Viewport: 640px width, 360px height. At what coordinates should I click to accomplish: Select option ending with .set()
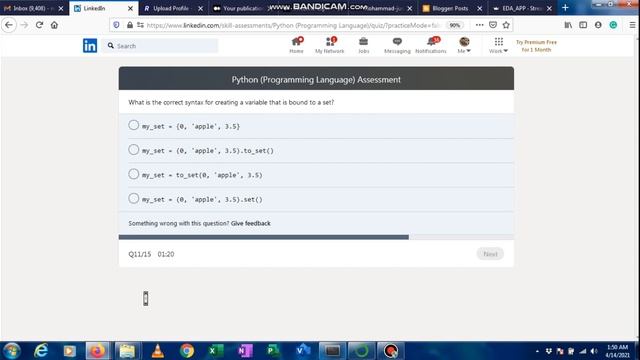click(x=316, y=200)
